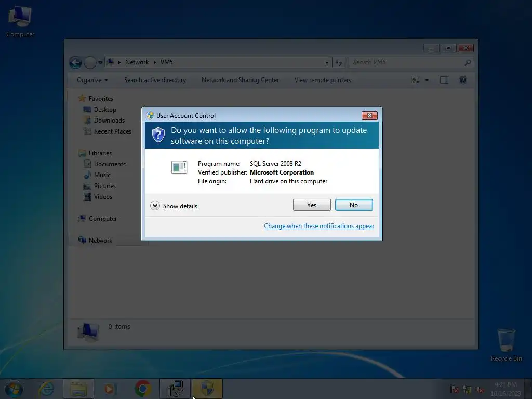Click the UAC shield question icon
The width and height of the screenshot is (532, 399).
pos(158,135)
